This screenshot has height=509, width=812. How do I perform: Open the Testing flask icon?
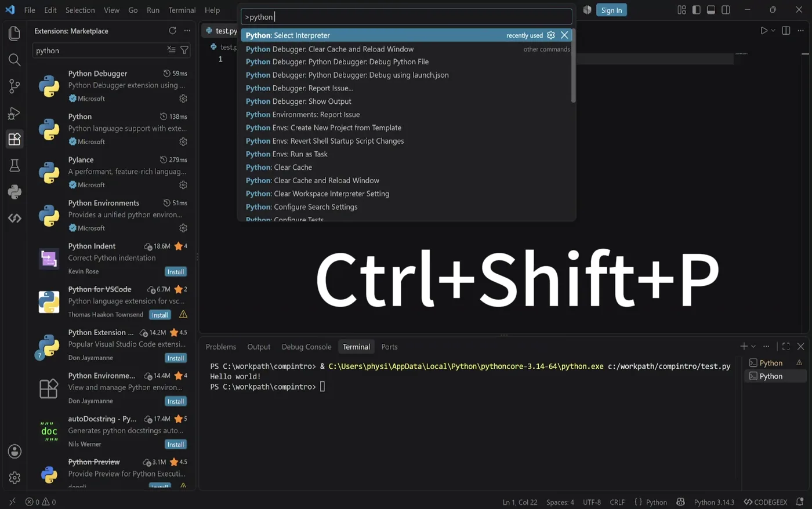coord(14,166)
